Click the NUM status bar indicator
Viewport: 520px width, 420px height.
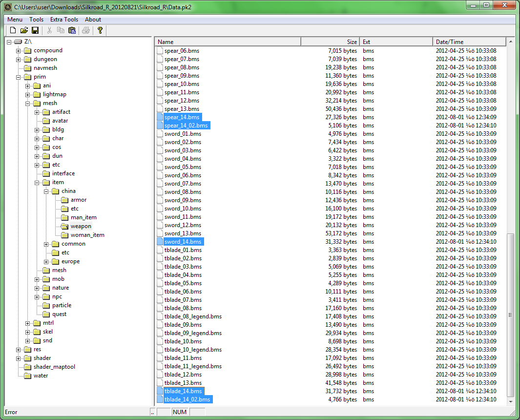[x=179, y=412]
